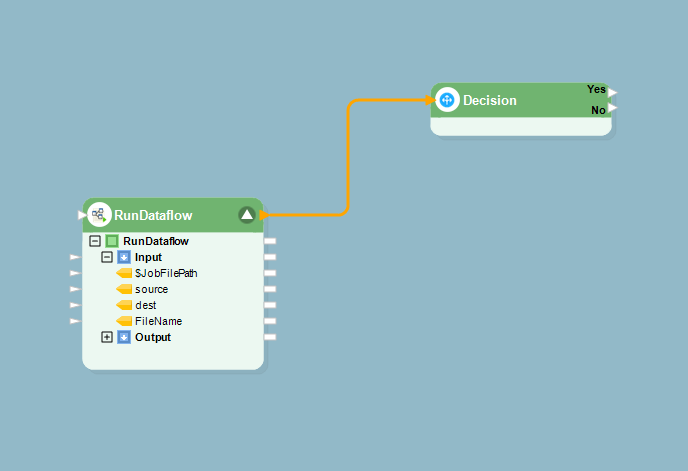Click the yellow tag icon beside $JobFilePath

pos(124,273)
